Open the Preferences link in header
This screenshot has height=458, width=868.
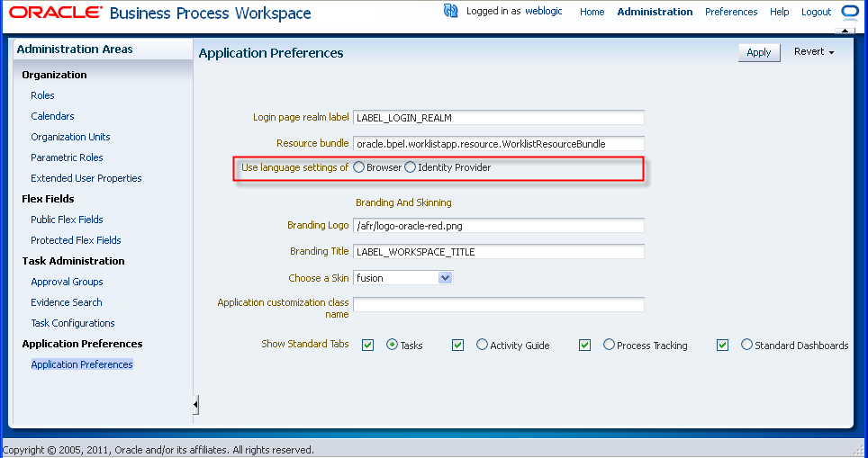click(x=731, y=12)
